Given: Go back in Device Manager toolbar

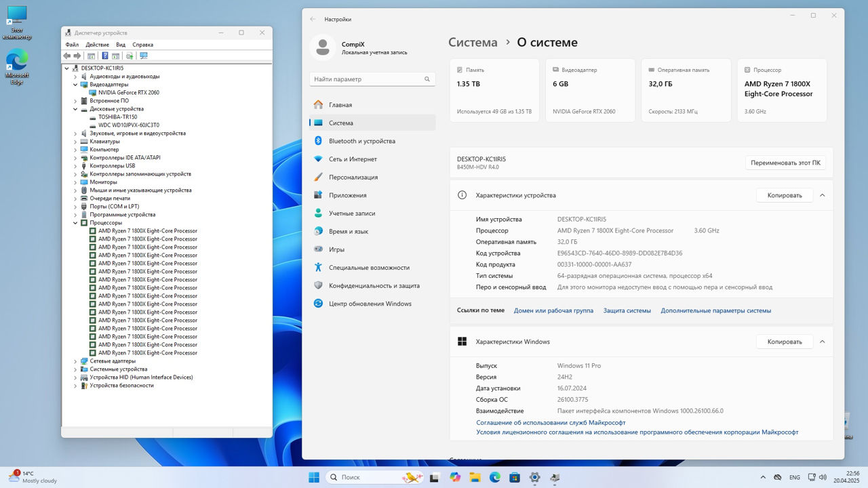Looking at the screenshot, I should pyautogui.click(x=67, y=56).
